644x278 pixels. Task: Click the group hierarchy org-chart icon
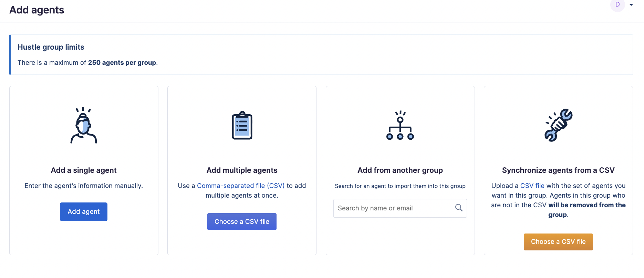[400, 125]
